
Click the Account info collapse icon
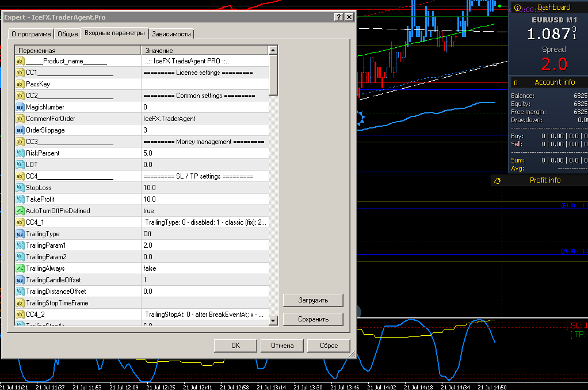[516, 82]
